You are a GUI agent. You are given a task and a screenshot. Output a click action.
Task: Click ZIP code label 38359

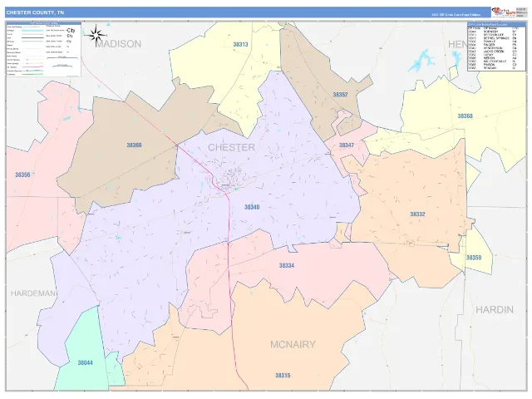[x=474, y=258]
